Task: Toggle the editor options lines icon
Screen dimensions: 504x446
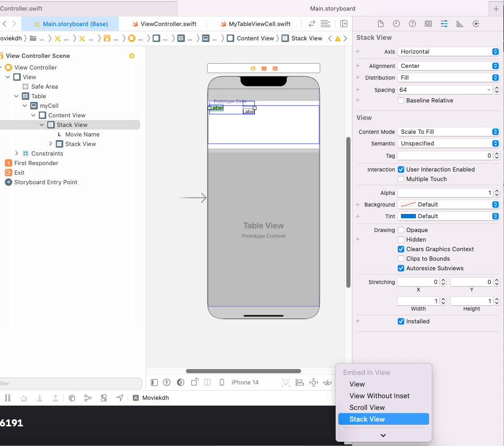Action: (325, 24)
